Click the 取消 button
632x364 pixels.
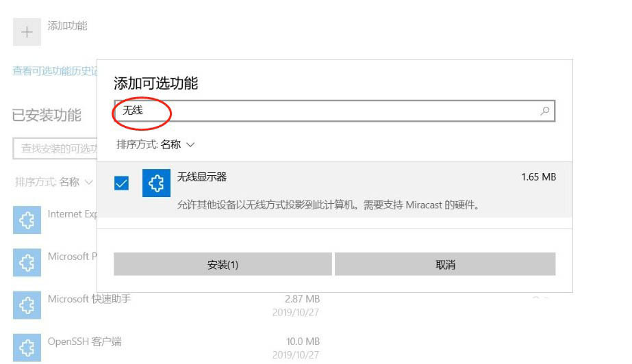pos(445,265)
